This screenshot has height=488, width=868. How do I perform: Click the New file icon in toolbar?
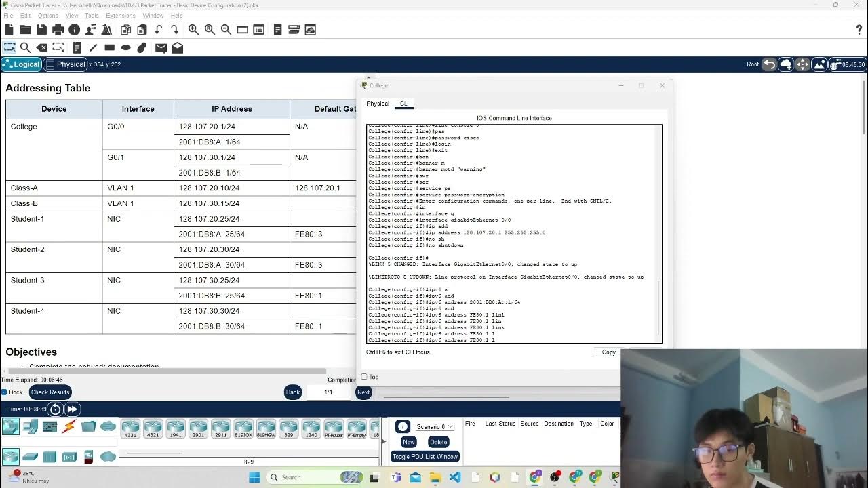pyautogui.click(x=9, y=30)
